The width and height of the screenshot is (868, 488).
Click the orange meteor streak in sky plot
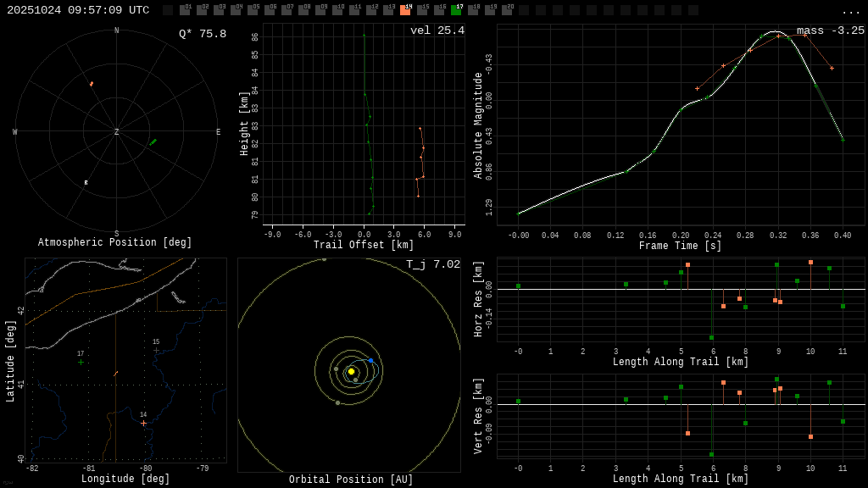click(92, 84)
